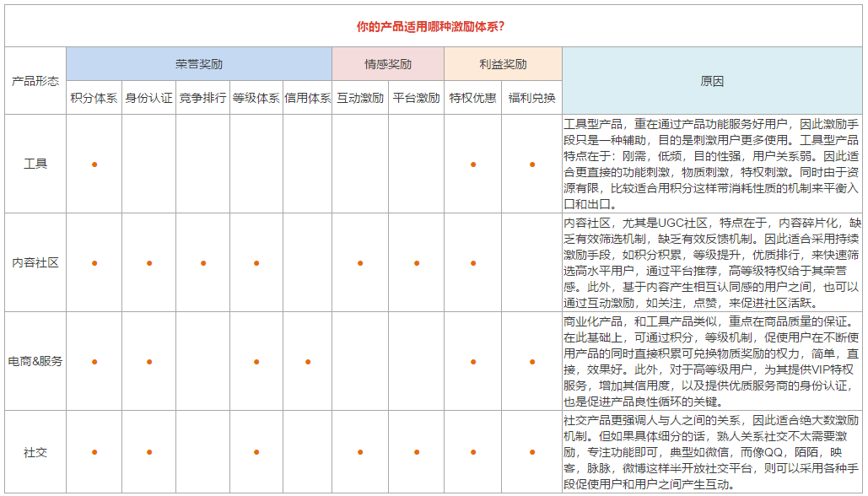Viewport: 868px width, 496px height.
Task: Select the 产品形态 header cell
Action: (x=35, y=81)
